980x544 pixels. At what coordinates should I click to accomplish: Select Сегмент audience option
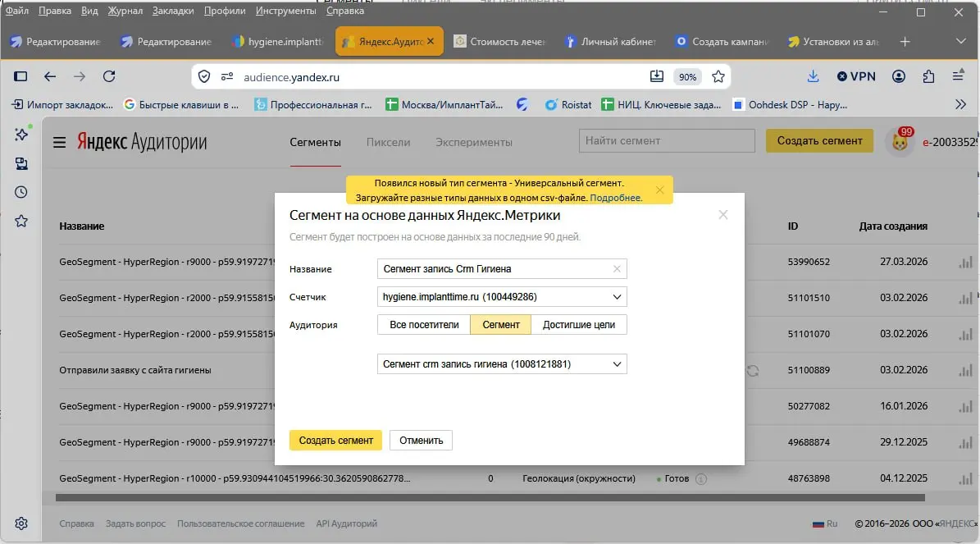(x=500, y=325)
